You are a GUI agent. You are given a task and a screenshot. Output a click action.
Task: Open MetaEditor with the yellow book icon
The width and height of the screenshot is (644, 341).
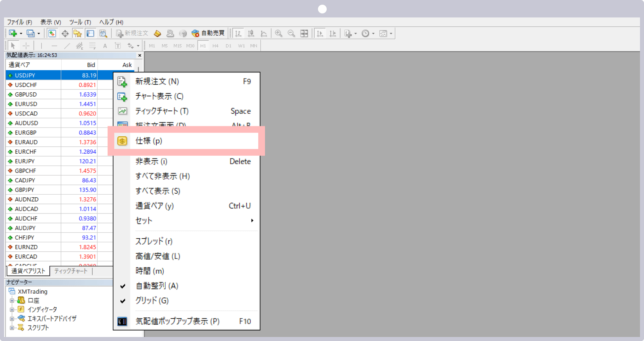[x=157, y=33]
